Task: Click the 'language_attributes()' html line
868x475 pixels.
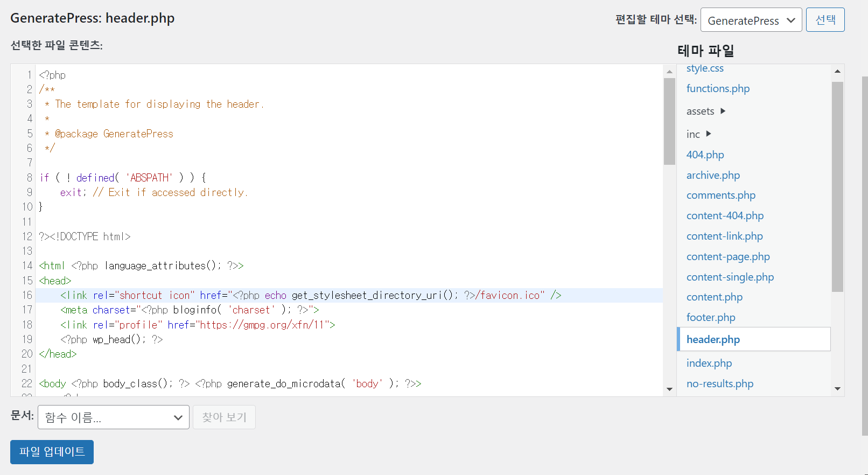Action: [141, 266]
